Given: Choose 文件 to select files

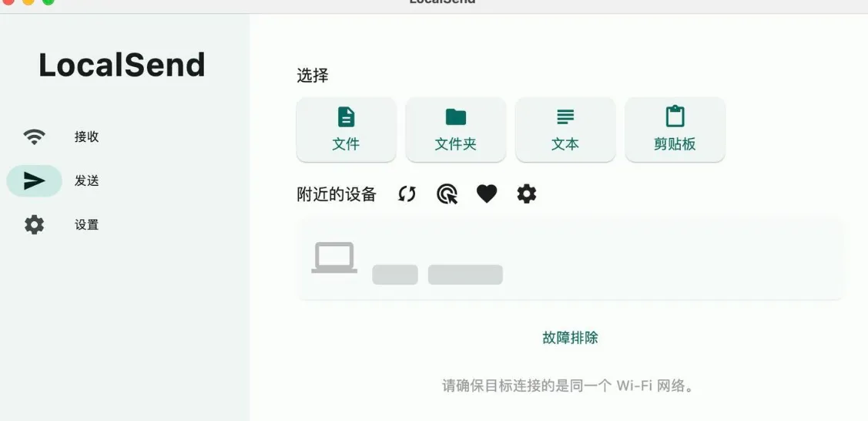Looking at the screenshot, I should pyautogui.click(x=346, y=130).
